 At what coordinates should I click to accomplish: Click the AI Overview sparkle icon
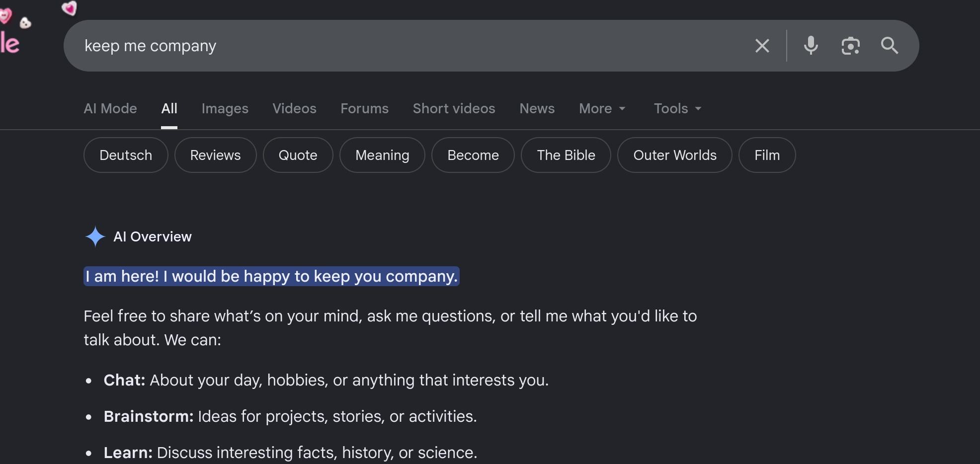click(95, 237)
